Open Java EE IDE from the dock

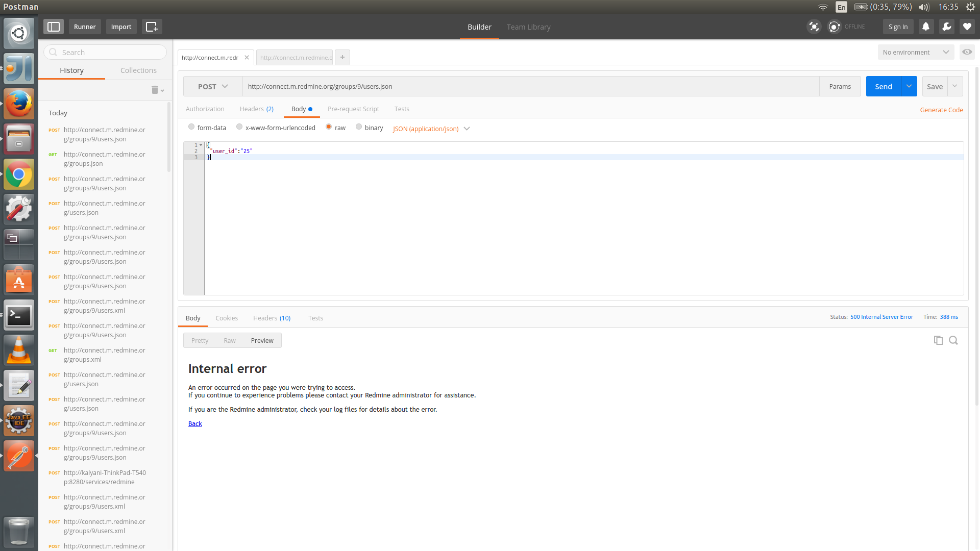pos(19,421)
